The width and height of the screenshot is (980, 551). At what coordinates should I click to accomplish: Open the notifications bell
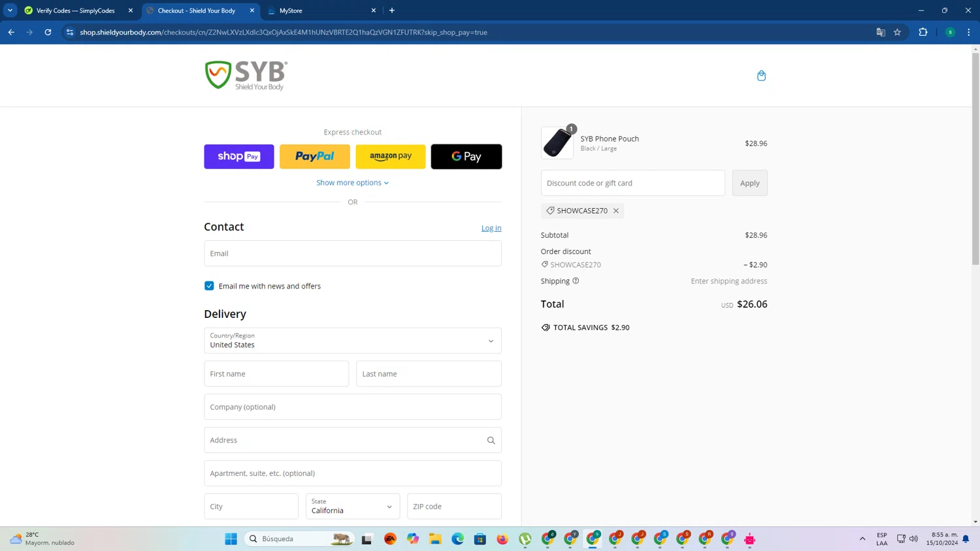(966, 539)
